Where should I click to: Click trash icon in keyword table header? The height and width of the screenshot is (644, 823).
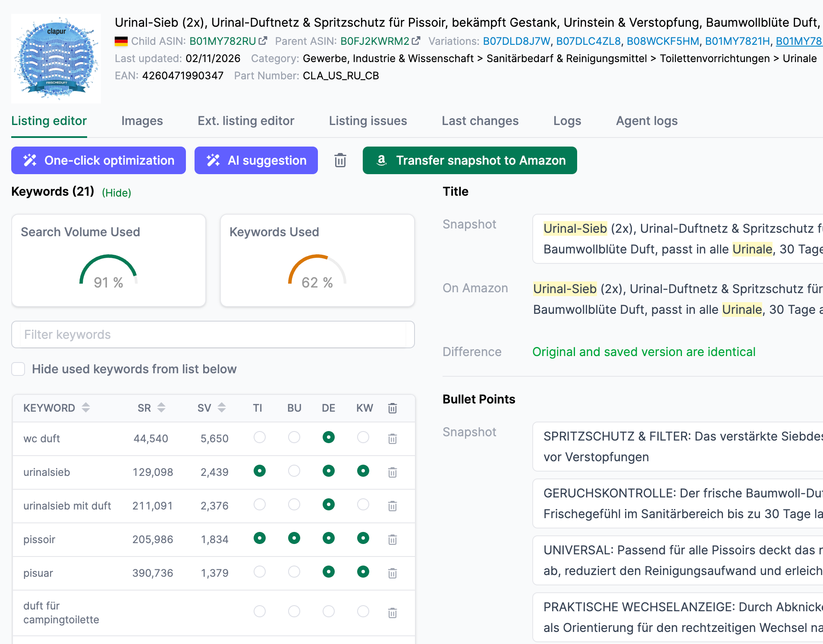pyautogui.click(x=392, y=408)
